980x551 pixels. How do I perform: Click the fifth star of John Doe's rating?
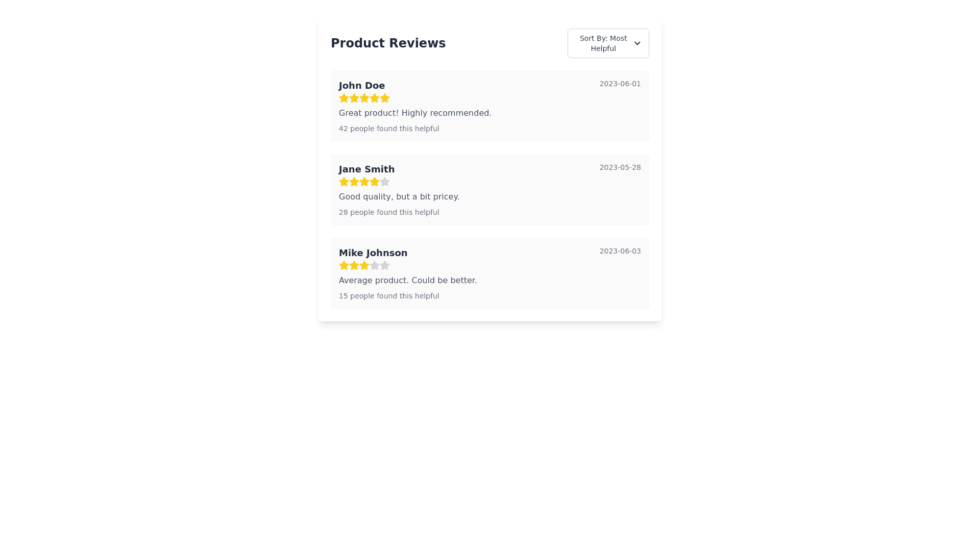click(385, 98)
